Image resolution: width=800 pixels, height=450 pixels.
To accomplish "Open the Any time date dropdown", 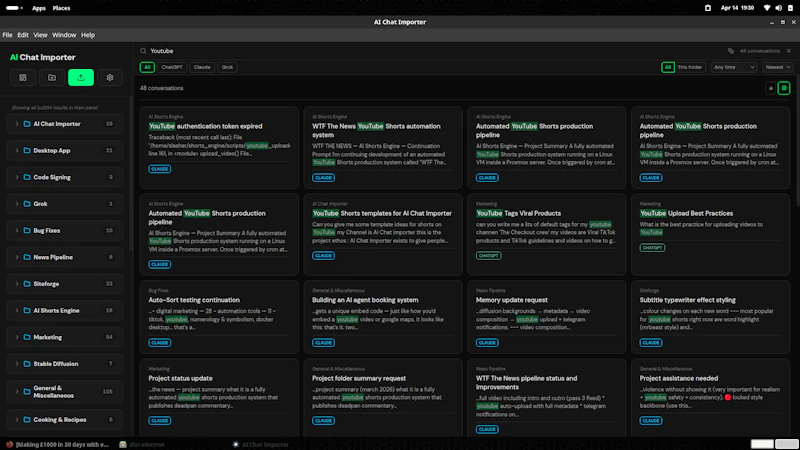I will click(734, 67).
